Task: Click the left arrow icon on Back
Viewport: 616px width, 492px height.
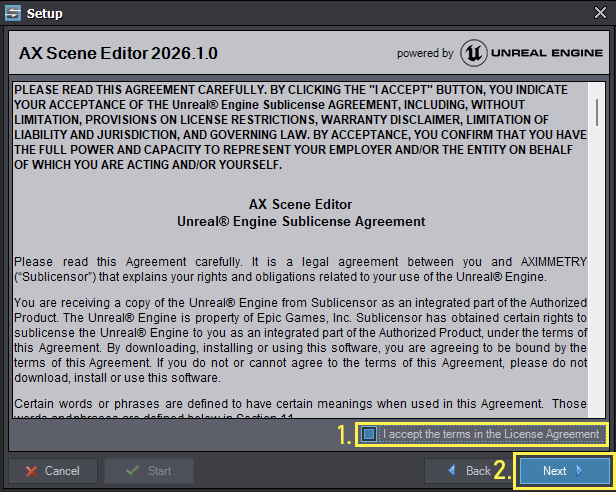Action: click(450, 471)
